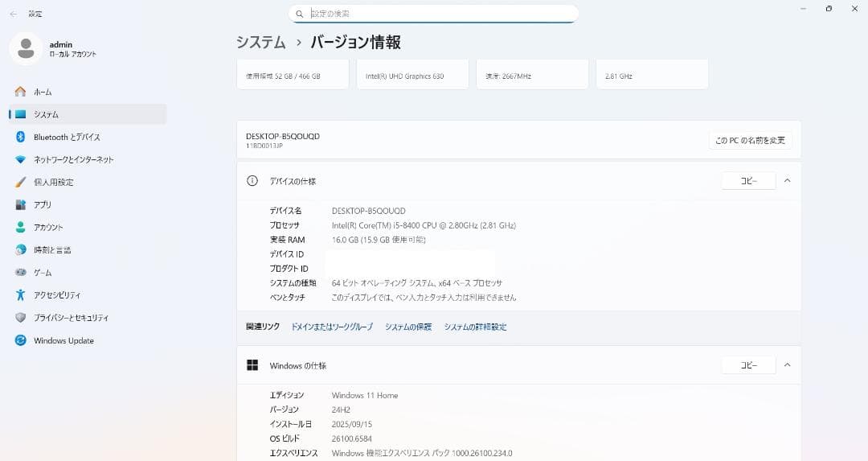
Task: Click the システム breadcrumb link
Action: point(260,42)
